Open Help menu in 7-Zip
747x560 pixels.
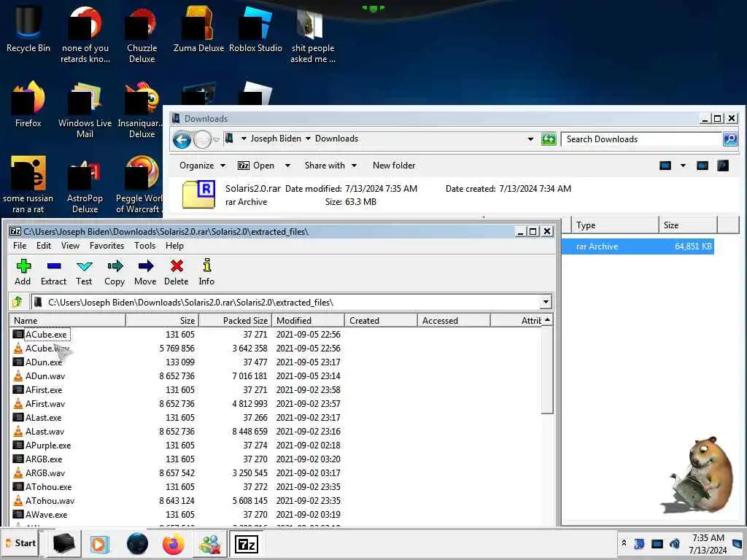point(174,246)
